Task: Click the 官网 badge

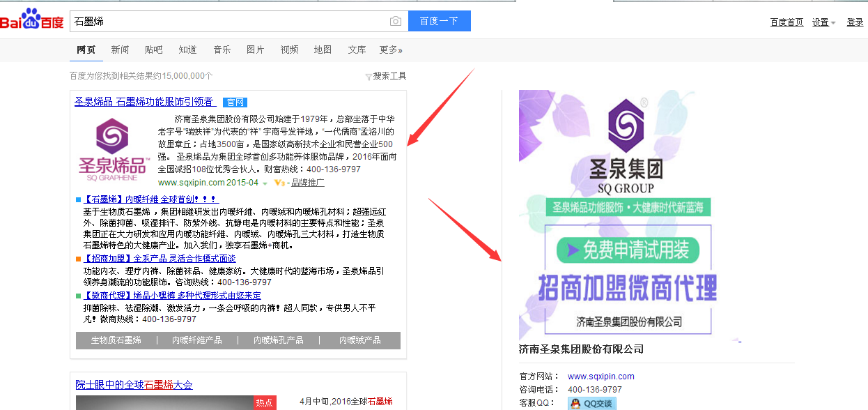Action: (235, 102)
